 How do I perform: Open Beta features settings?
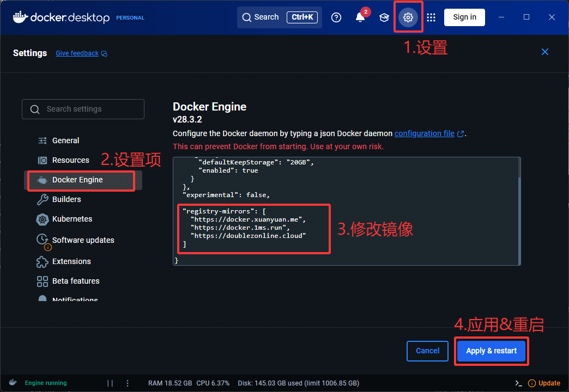75,281
